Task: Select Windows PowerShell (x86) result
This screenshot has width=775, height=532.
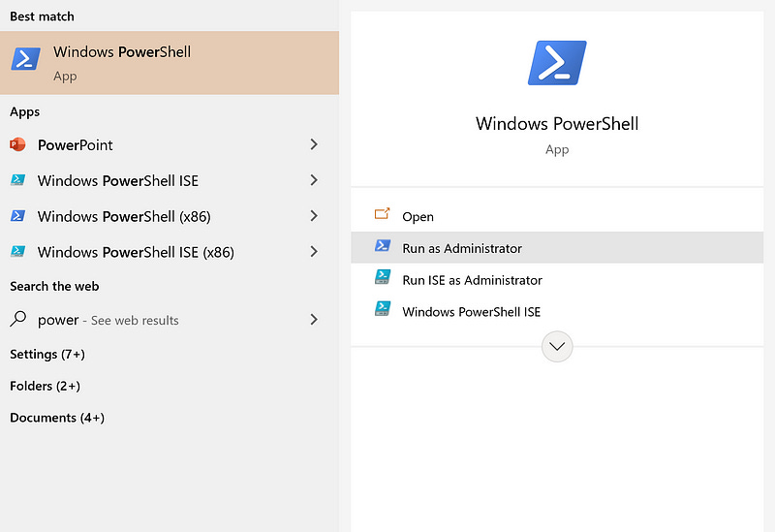Action: pos(170,216)
